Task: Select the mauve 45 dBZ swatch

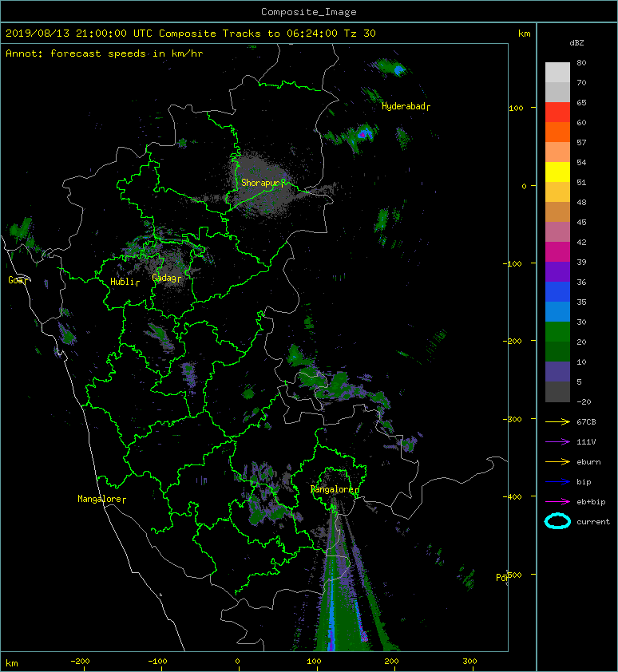Action: pyautogui.click(x=557, y=232)
